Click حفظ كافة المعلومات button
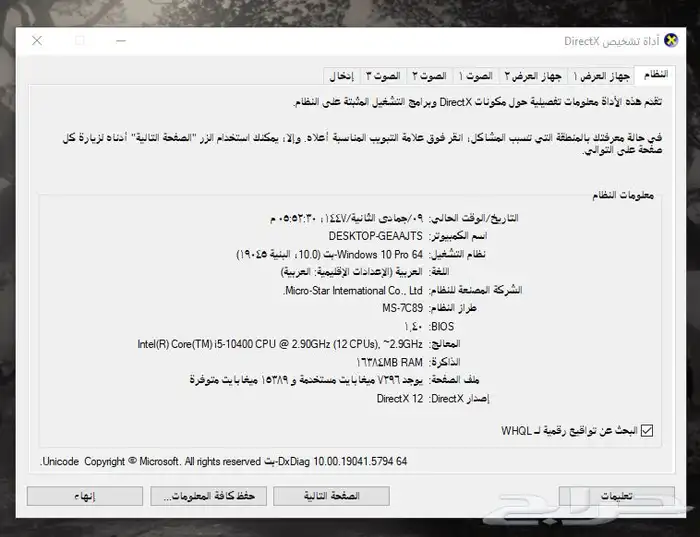The width and height of the screenshot is (700, 537). (208, 496)
